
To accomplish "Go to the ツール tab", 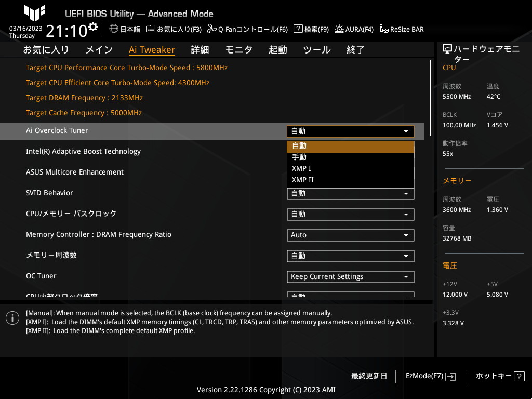I will [x=317, y=50].
